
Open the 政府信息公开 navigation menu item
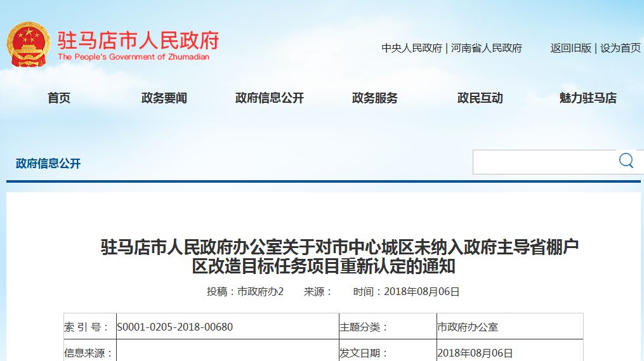click(x=270, y=98)
